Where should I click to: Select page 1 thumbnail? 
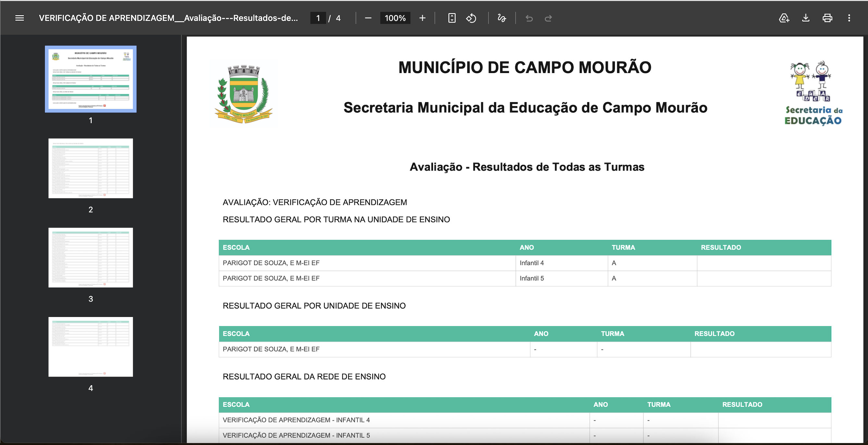pyautogui.click(x=91, y=79)
